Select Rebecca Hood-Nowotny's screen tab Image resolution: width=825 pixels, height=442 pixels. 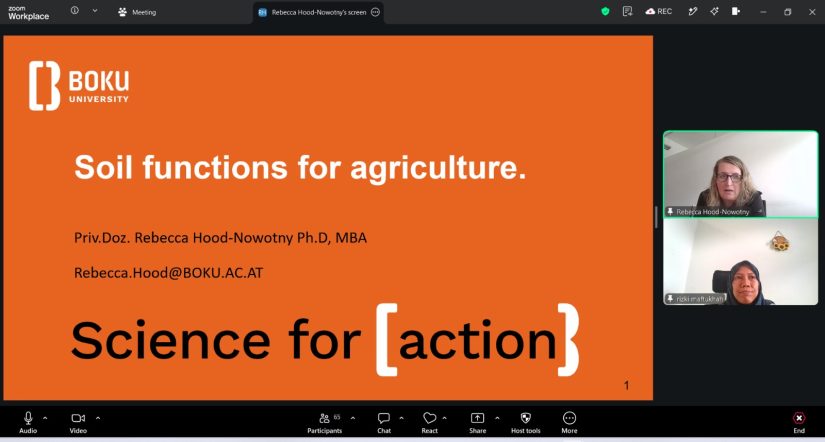pos(318,12)
